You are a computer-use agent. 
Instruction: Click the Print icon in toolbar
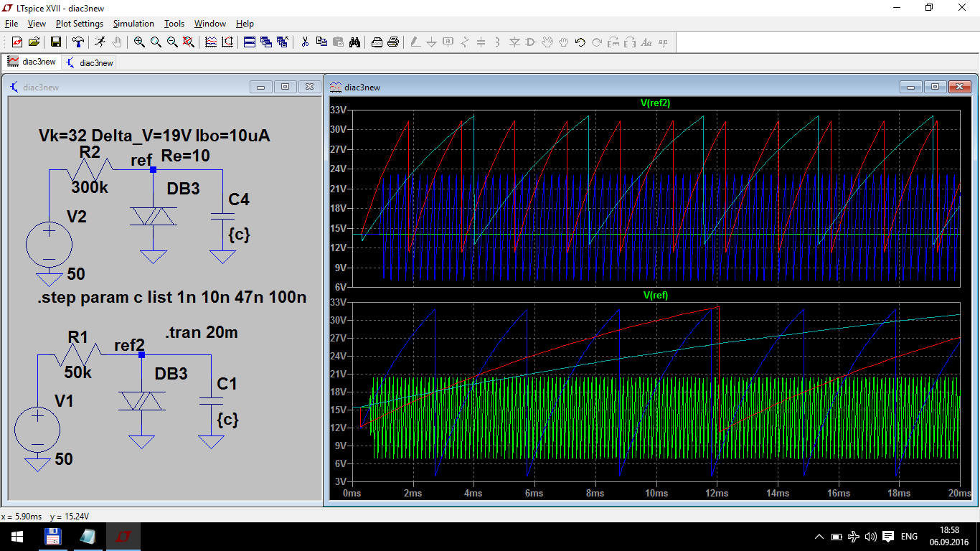[393, 42]
